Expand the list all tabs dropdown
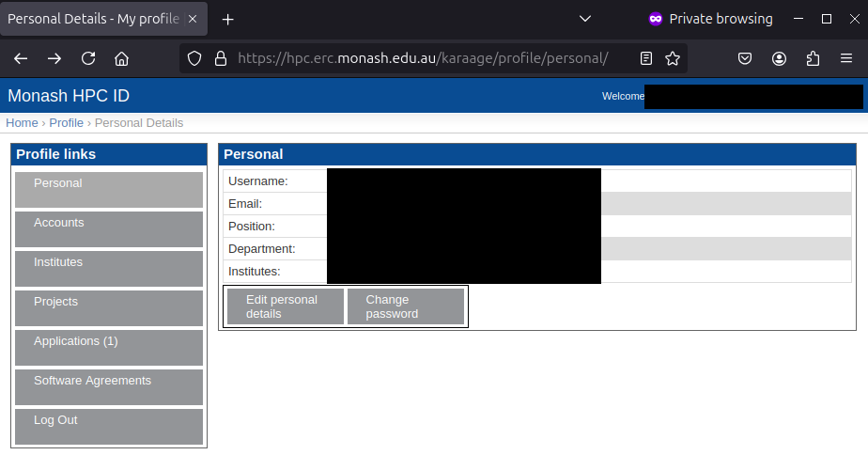 (584, 19)
